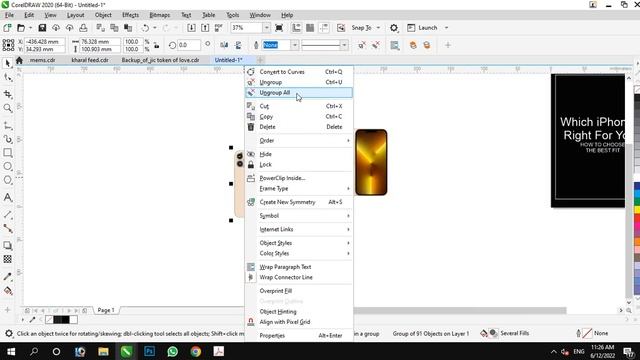Open the Bitmaps menu
The image size is (640, 360).
coord(160,15)
